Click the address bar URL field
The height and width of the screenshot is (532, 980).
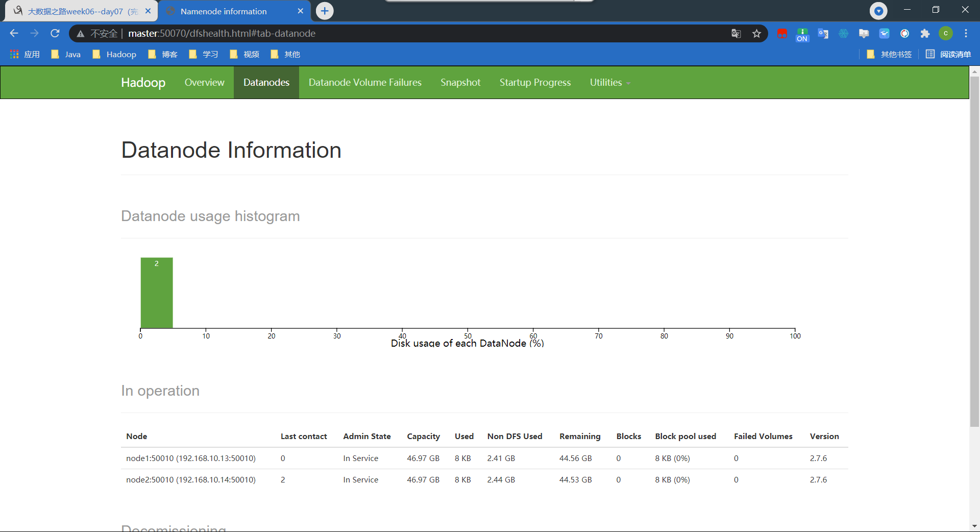coord(419,34)
